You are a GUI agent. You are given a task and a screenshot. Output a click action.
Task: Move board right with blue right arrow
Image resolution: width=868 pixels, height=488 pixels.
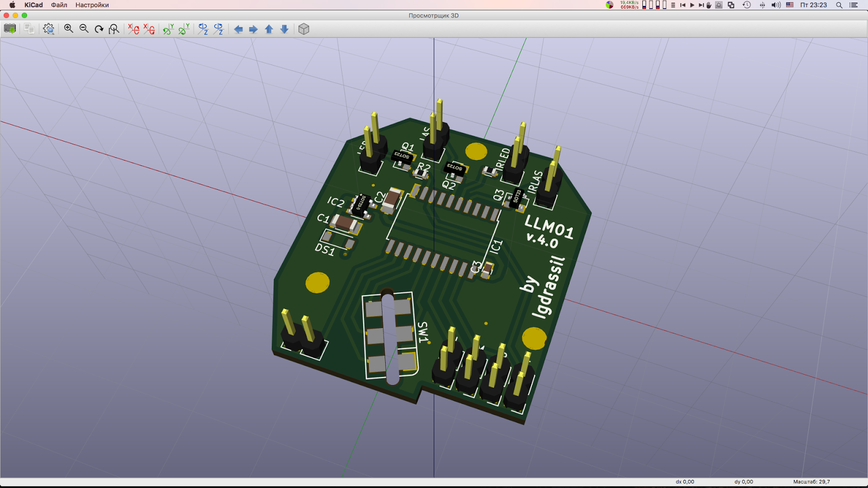pyautogui.click(x=253, y=29)
